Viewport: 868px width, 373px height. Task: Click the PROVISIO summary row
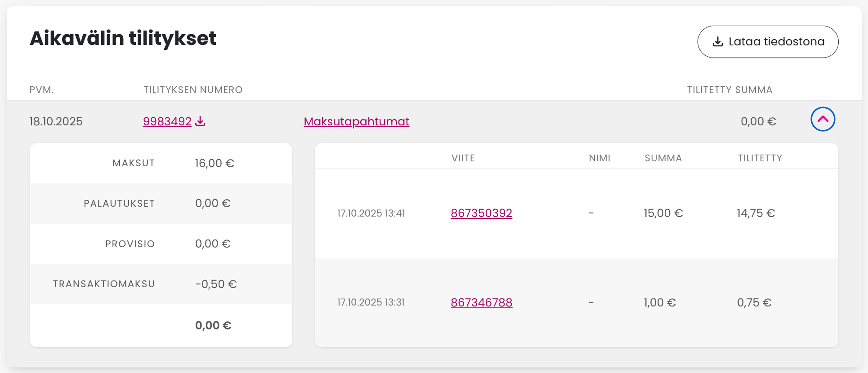(161, 244)
